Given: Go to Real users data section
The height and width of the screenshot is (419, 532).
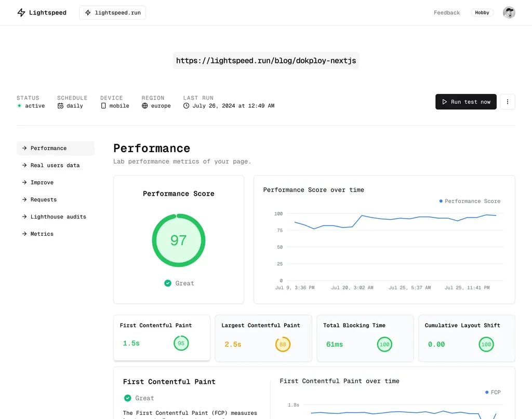Looking at the screenshot, I should point(55,166).
